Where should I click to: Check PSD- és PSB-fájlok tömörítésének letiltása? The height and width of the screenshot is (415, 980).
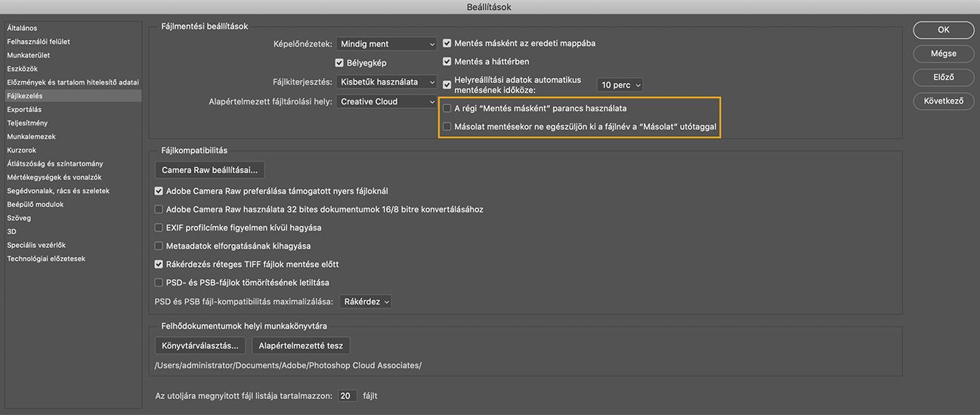click(159, 283)
